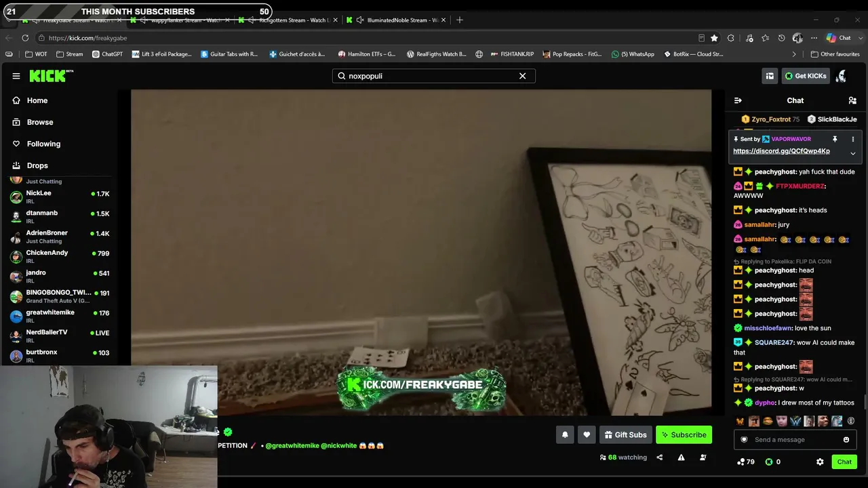Open the Other favourites folder

835,54
